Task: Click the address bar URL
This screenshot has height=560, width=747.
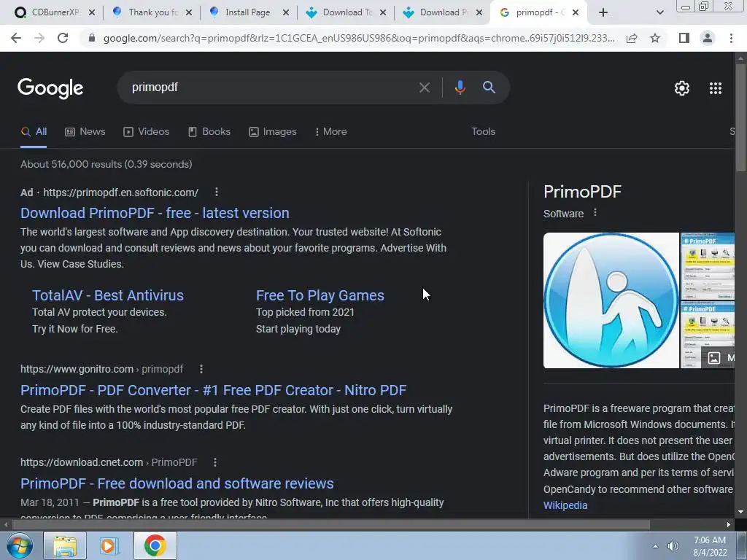Action: (358, 38)
